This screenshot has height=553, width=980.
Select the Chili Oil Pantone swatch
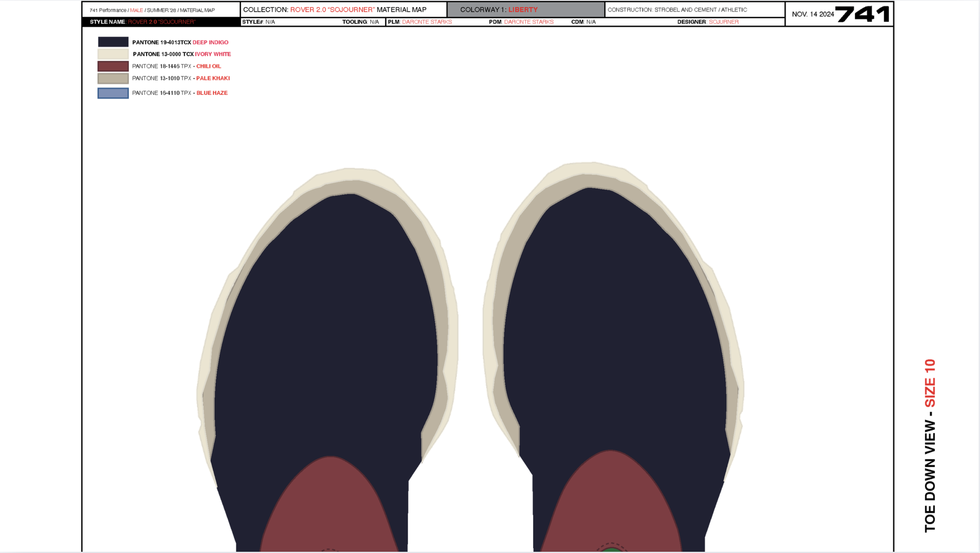[x=113, y=66]
